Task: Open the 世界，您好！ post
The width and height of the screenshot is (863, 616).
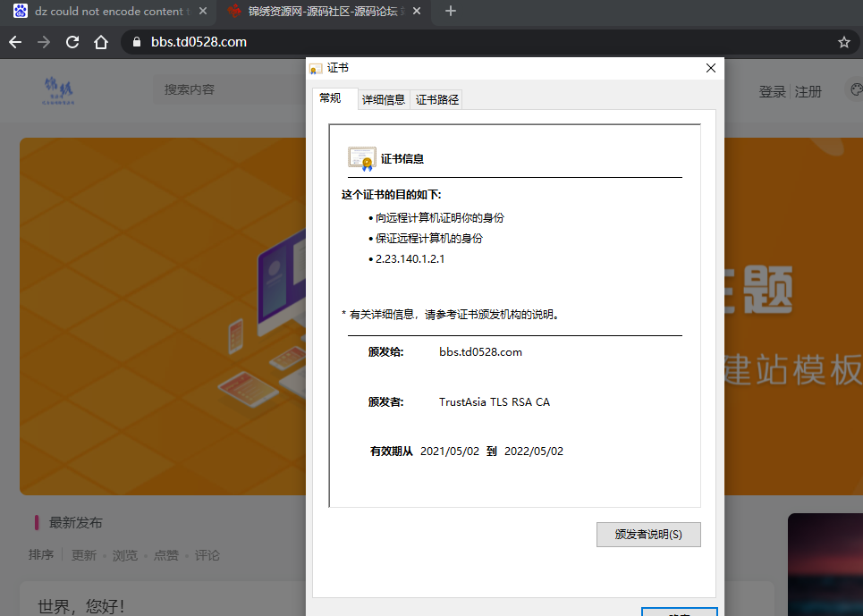Action: (x=80, y=607)
